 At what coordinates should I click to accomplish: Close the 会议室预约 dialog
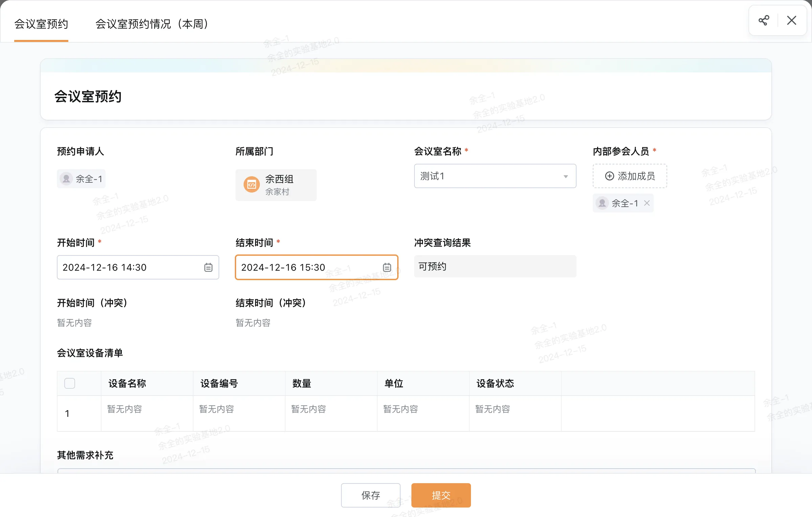click(x=791, y=20)
